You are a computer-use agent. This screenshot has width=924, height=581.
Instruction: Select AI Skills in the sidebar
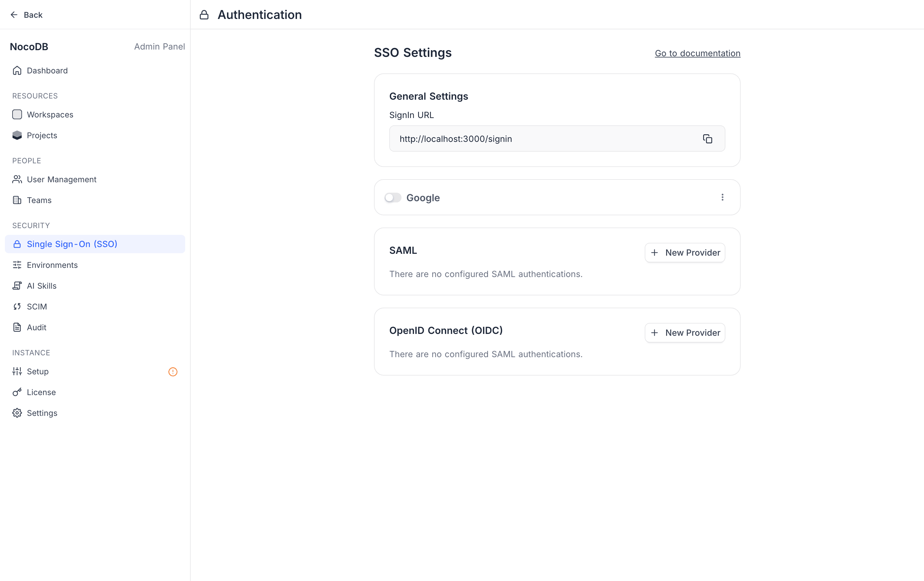[x=95, y=286]
